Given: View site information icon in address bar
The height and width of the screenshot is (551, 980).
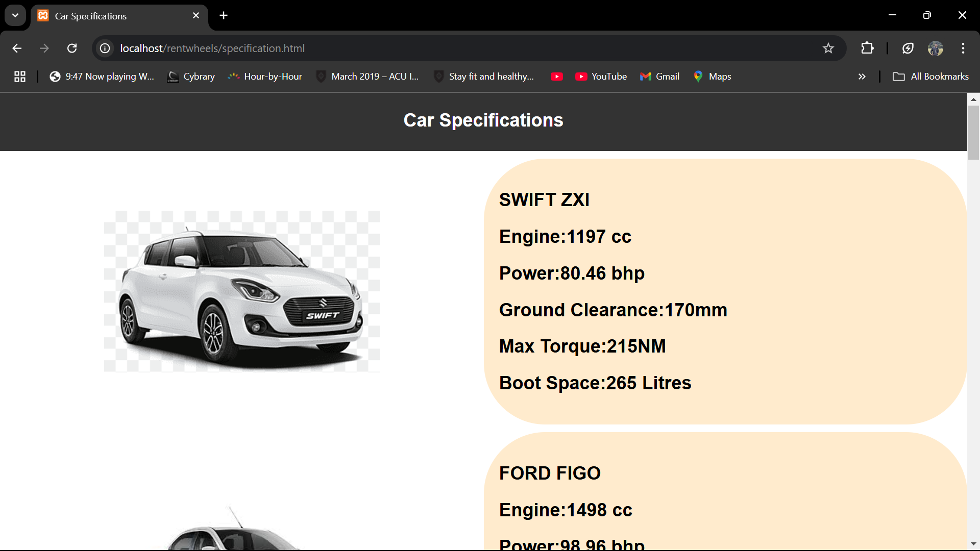Looking at the screenshot, I should [x=105, y=48].
